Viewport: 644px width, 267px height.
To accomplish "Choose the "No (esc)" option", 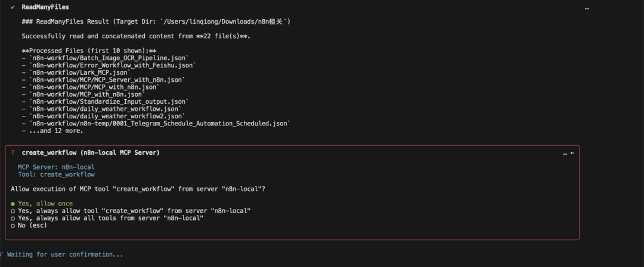I will 29,225.
